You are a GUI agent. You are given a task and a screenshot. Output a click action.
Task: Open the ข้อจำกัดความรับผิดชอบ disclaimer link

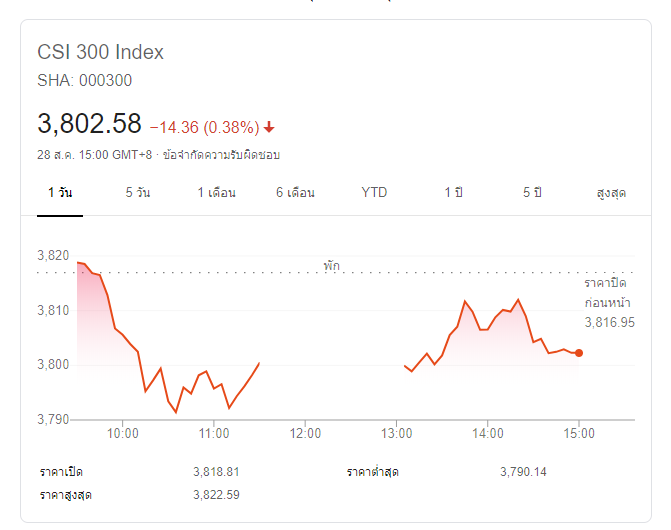pyautogui.click(x=221, y=155)
